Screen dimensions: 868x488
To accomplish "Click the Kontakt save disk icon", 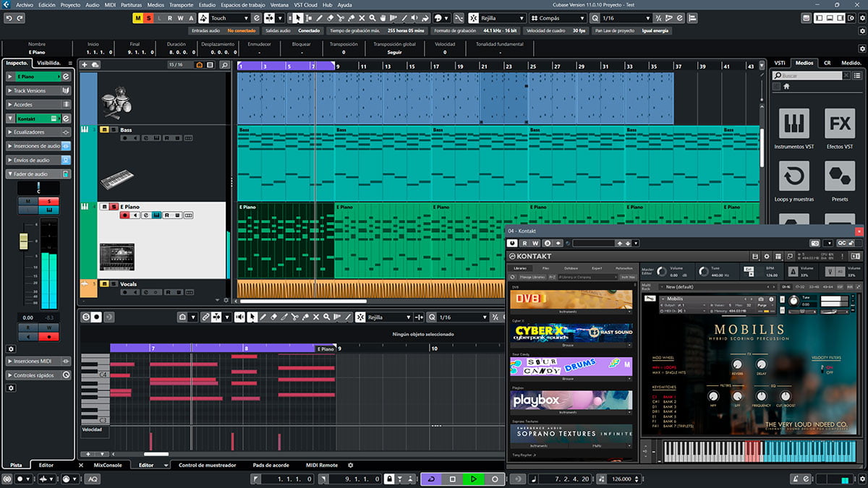I will pyautogui.click(x=755, y=256).
